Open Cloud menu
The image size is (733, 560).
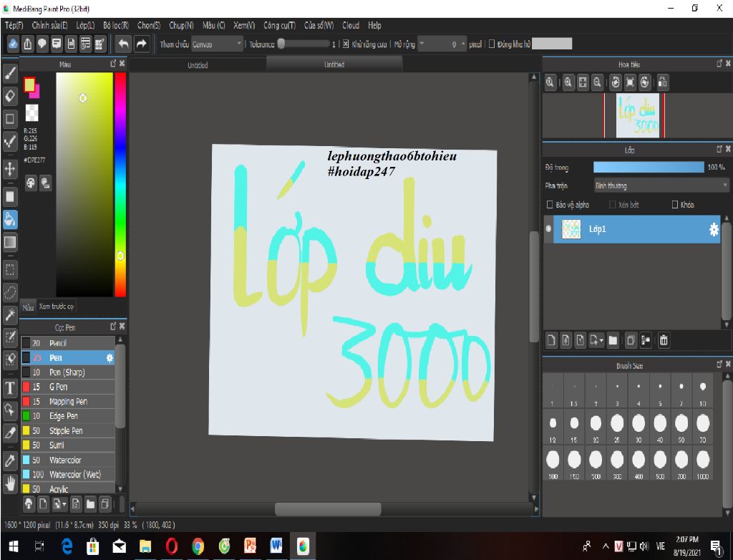(351, 25)
